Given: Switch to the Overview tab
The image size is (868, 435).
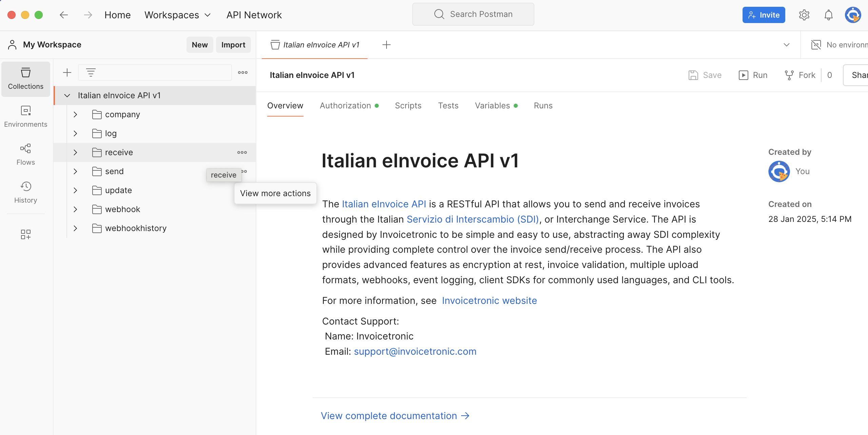Looking at the screenshot, I should click(x=285, y=106).
